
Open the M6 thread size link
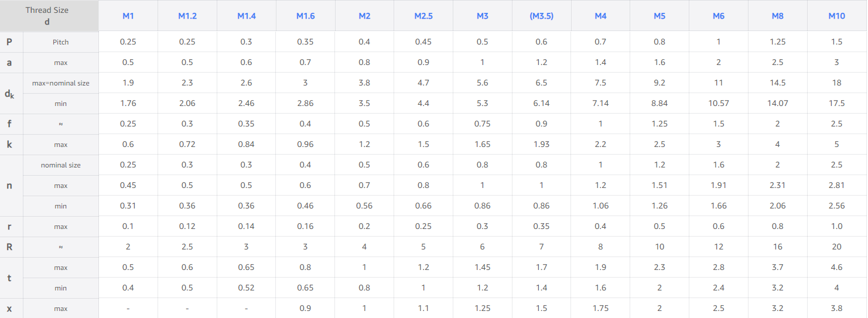coord(719,16)
